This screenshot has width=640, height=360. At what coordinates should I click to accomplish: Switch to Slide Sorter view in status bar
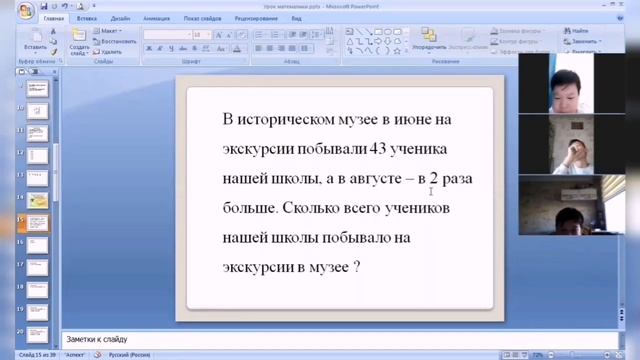tap(516, 355)
